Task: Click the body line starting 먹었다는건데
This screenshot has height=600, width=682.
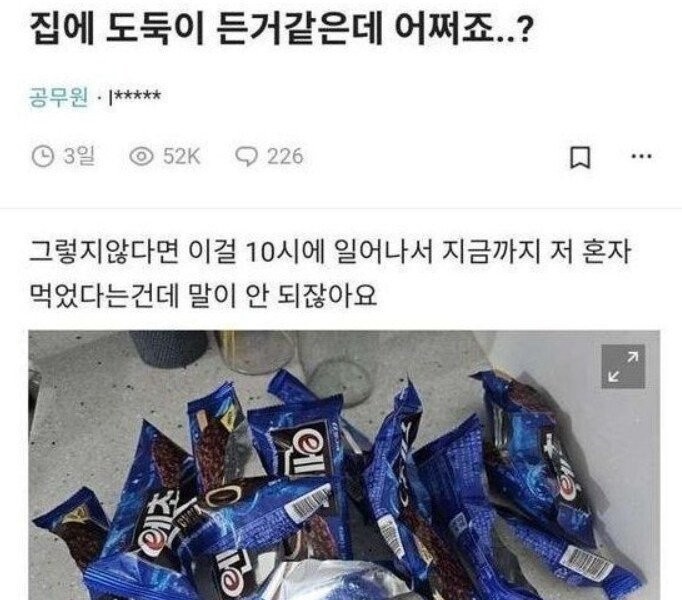Action: click(x=203, y=295)
